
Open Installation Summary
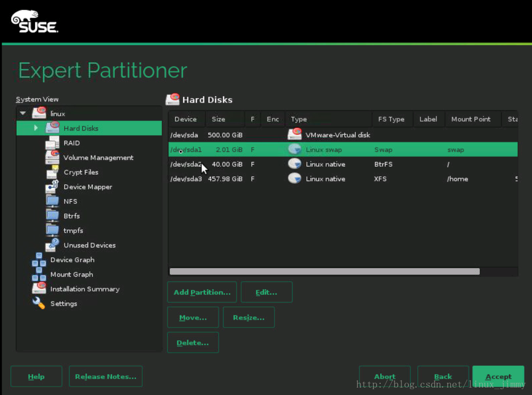tap(85, 289)
